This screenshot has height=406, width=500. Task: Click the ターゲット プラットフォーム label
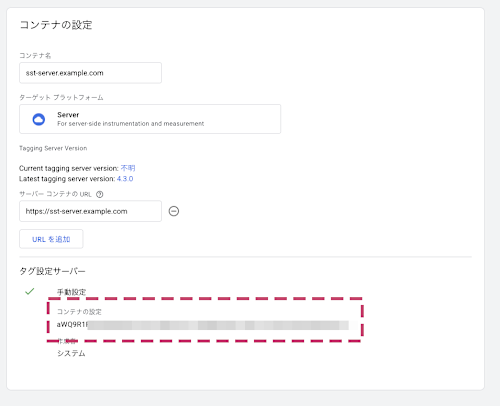click(61, 98)
